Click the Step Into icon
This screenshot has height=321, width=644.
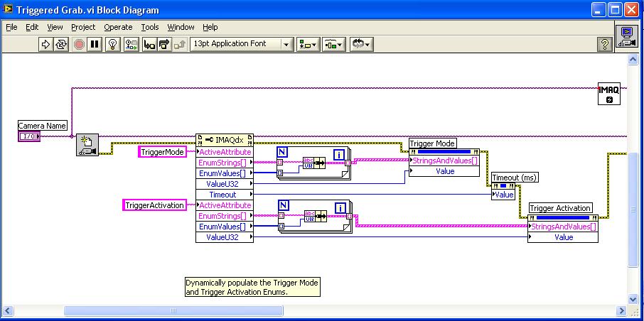pyautogui.click(x=149, y=44)
